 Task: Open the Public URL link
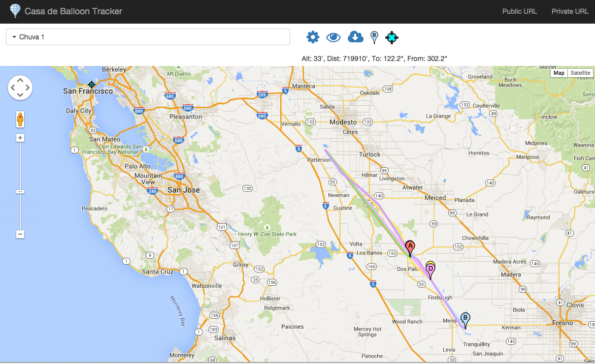(x=520, y=11)
